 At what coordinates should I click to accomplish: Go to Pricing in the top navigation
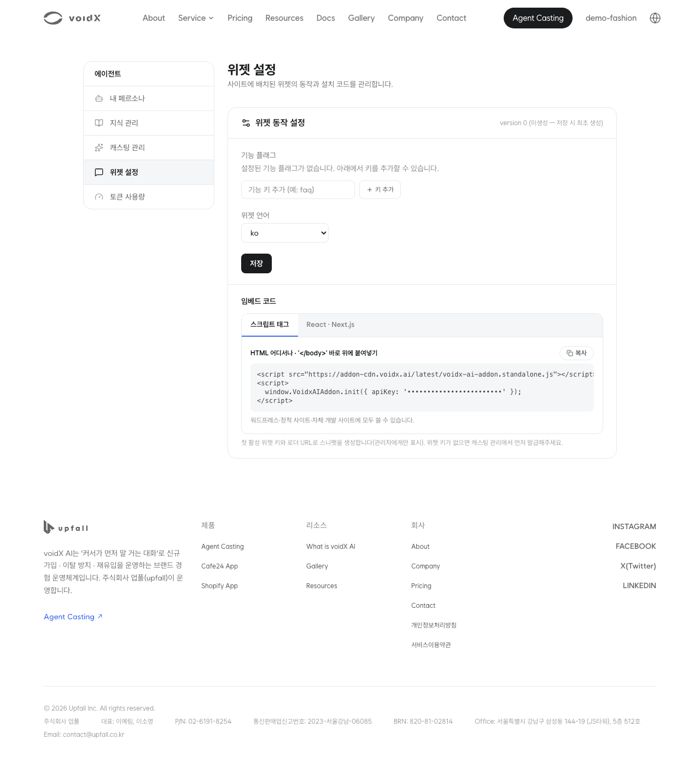[x=240, y=18]
